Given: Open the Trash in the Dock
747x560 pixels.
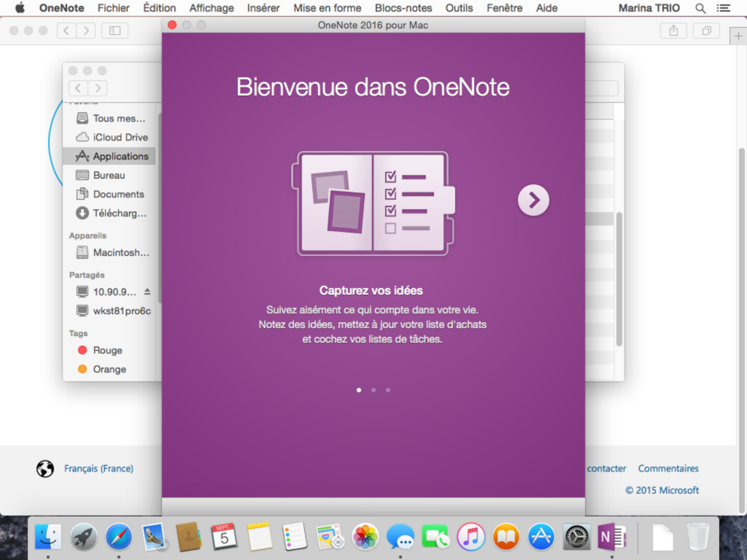Looking at the screenshot, I should 697,537.
